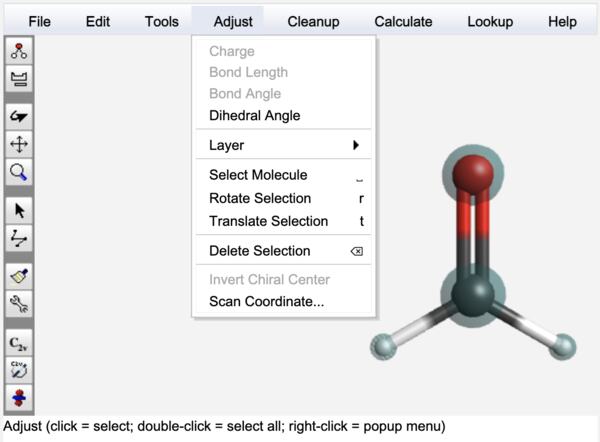Activate the magnifying glass zoom tool
This screenshot has height=442, width=600.
coord(19,171)
